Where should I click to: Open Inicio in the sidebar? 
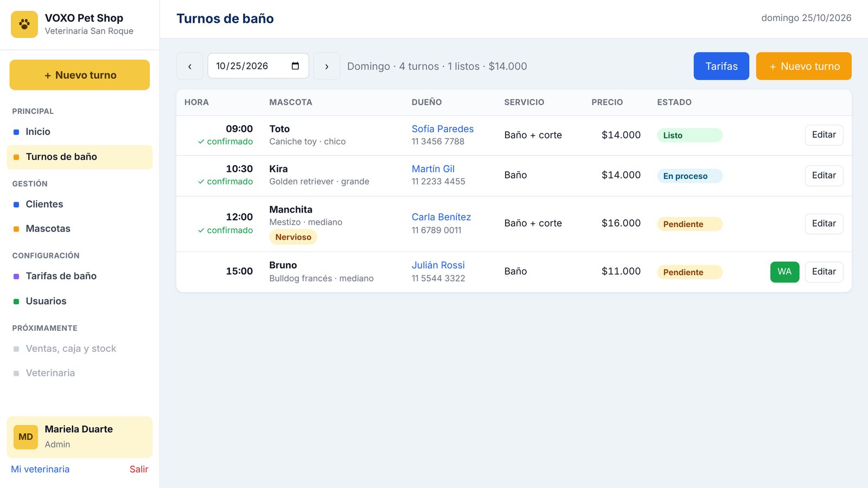coord(80,132)
